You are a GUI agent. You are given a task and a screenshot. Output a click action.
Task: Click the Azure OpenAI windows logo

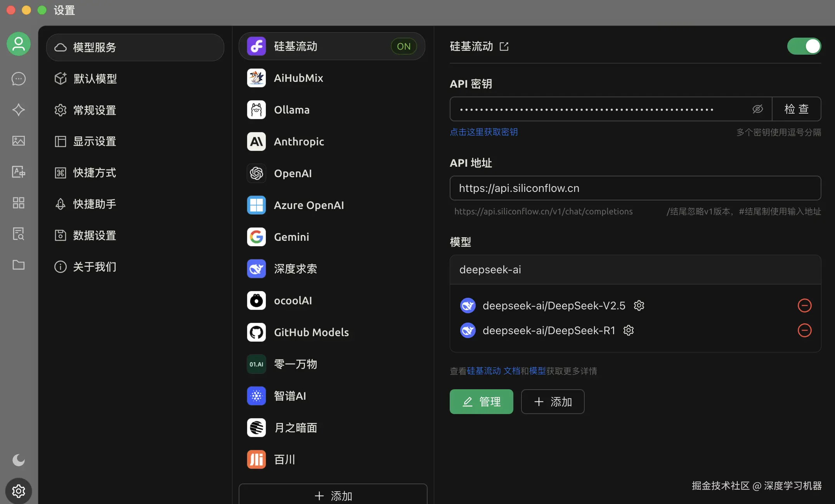coord(256,205)
